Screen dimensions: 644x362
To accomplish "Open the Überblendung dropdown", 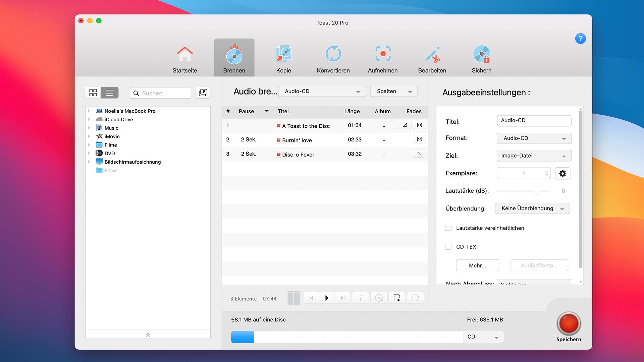I will click(532, 208).
